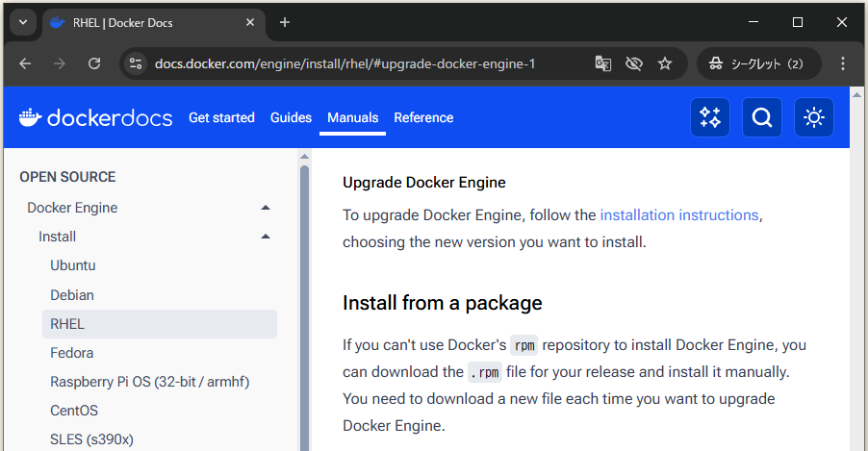The height and width of the screenshot is (451, 868).
Task: Go back to the previous page
Action: pos(25,63)
